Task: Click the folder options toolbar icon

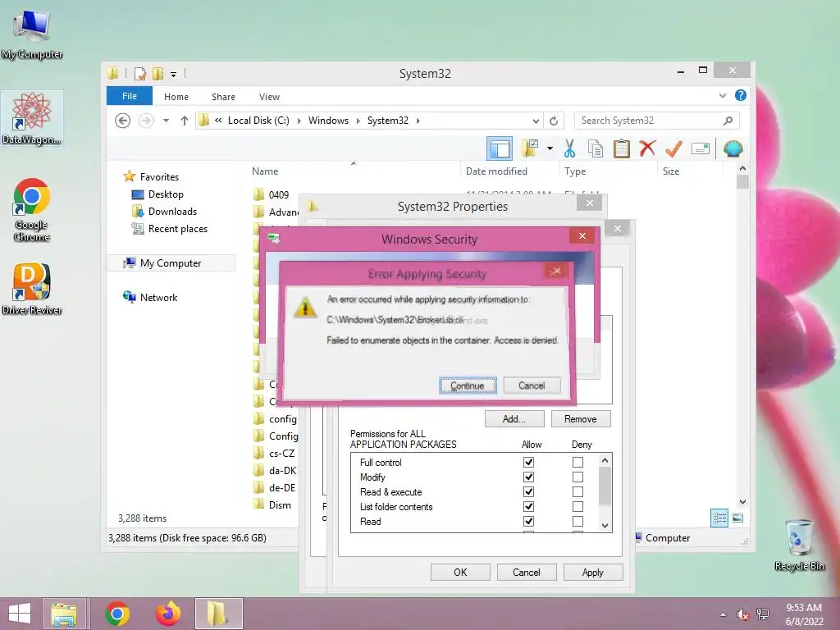Action: coord(530,148)
